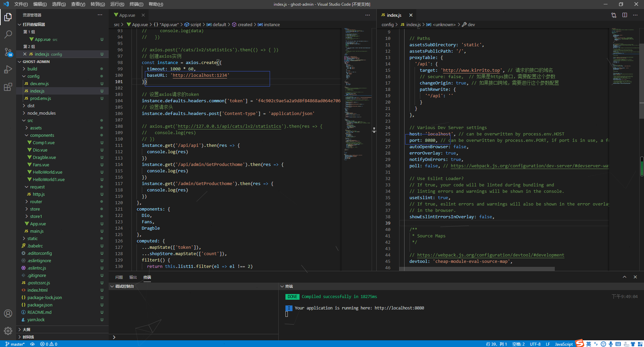Open errors and warnings status indicator
This screenshot has width=644, height=347.
pyautogui.click(x=49, y=344)
